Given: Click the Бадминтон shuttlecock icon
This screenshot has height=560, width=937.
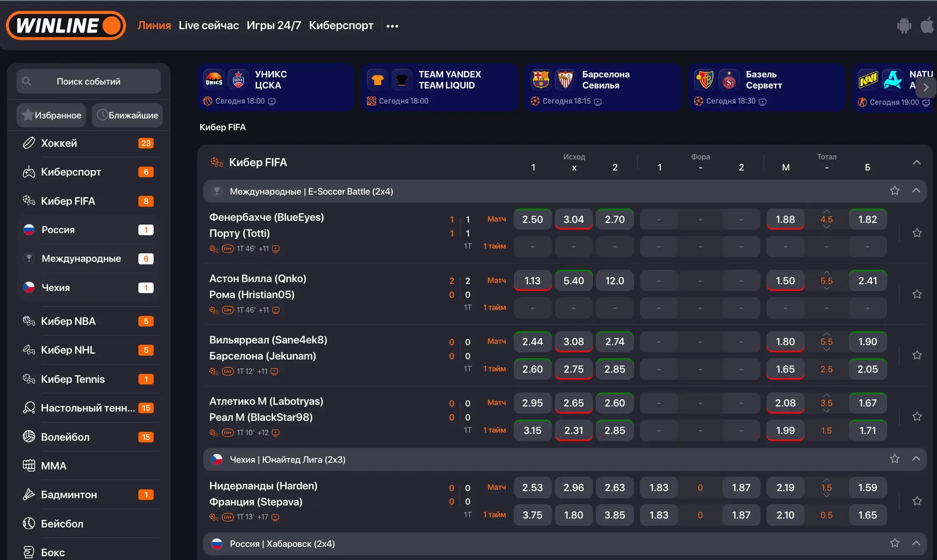Looking at the screenshot, I should coord(29,494).
